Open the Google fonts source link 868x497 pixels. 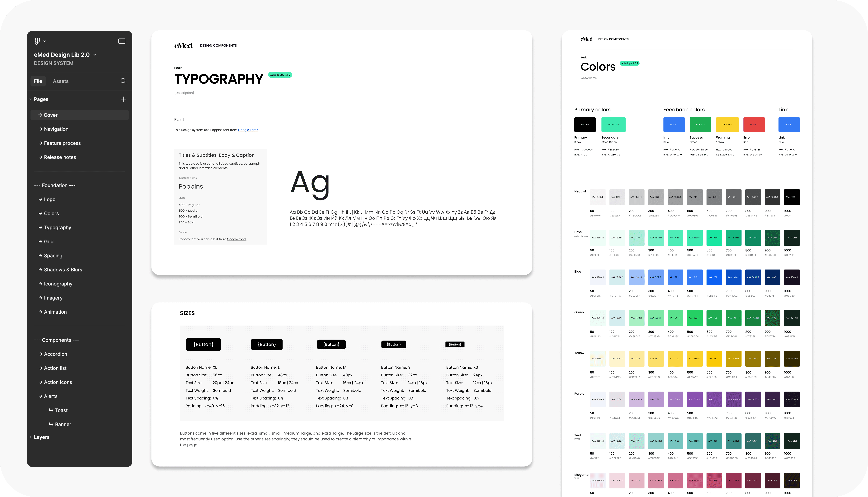pyautogui.click(x=236, y=239)
